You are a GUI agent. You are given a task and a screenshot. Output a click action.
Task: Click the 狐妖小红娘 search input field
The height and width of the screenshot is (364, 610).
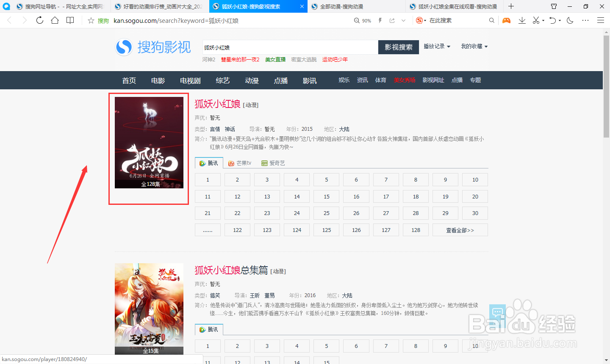[290, 47]
